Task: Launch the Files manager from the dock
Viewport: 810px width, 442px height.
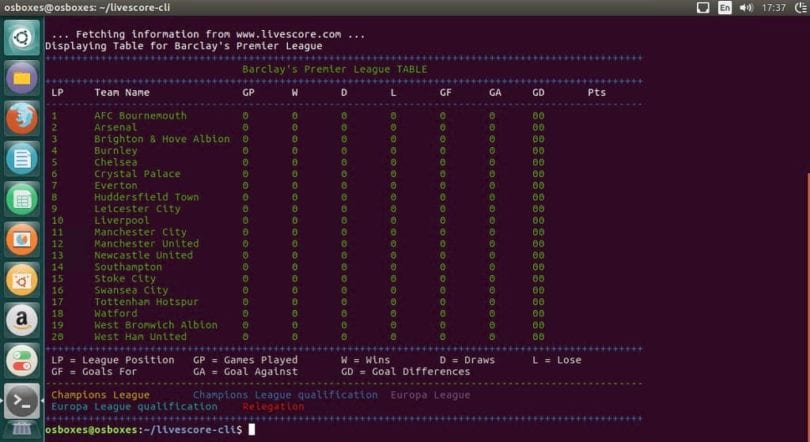Action: [22, 78]
